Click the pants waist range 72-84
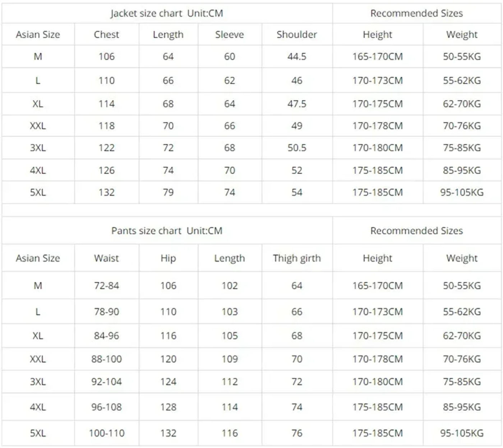 pos(107,285)
